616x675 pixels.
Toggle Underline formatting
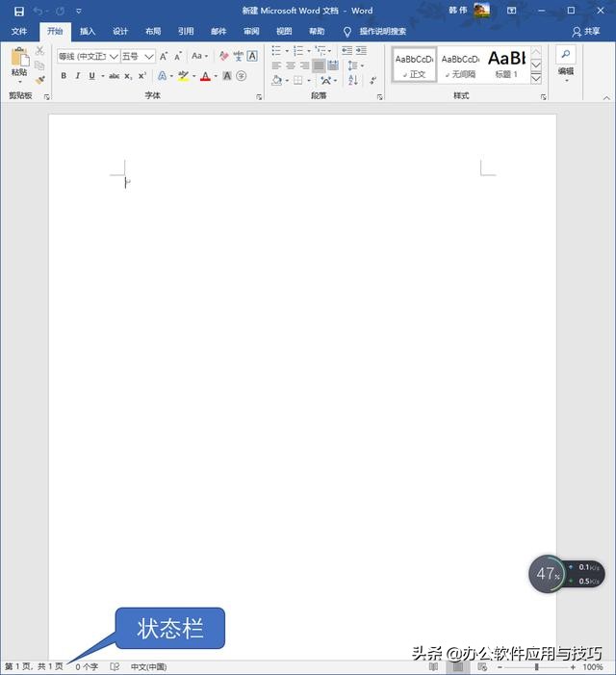[x=91, y=76]
